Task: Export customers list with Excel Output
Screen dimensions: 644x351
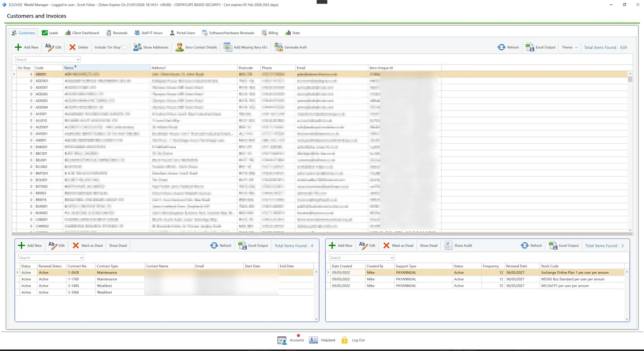Action: coord(541,47)
